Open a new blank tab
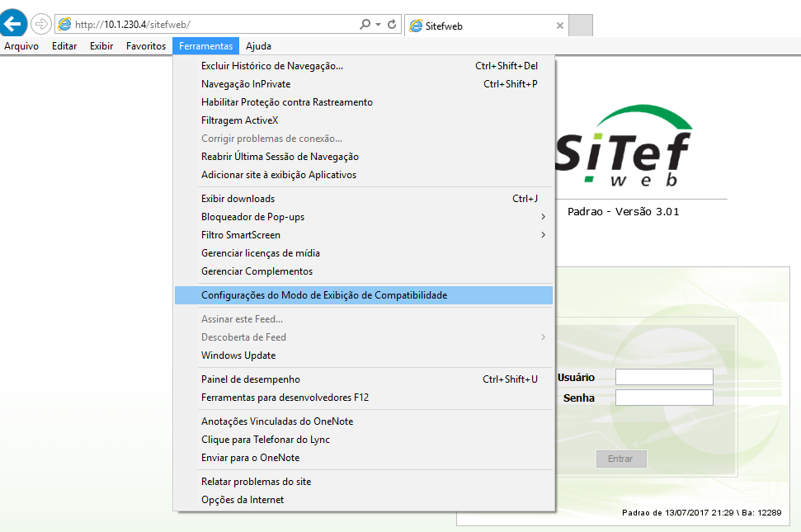801x532 pixels. pyautogui.click(x=581, y=25)
